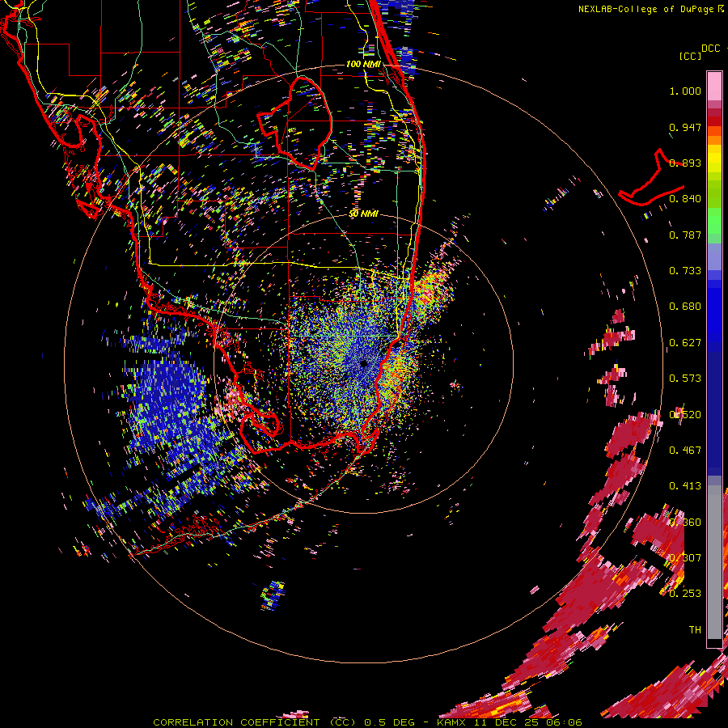Click the CORRELATION COEFFICIENT (CC) caption text
728x728 pixels.
(256, 722)
